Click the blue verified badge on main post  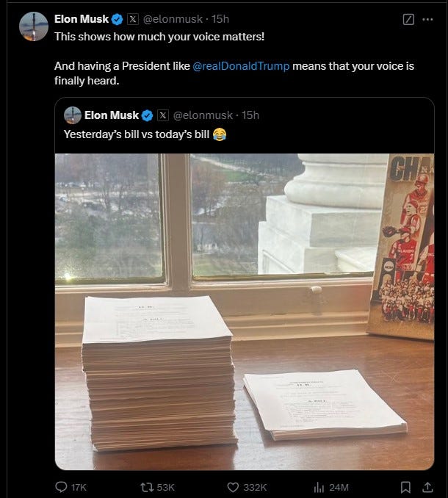pyautogui.click(x=118, y=19)
